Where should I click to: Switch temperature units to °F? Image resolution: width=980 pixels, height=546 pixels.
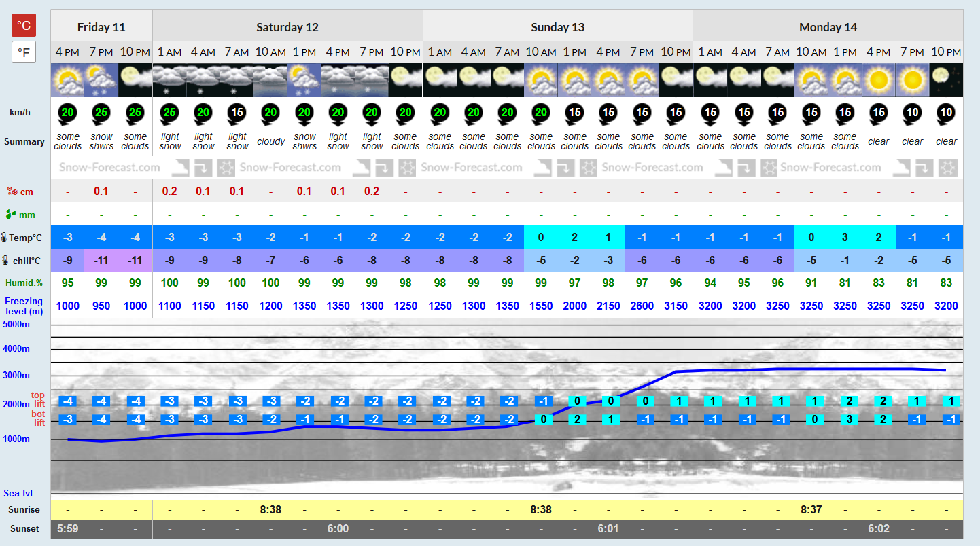pos(24,52)
